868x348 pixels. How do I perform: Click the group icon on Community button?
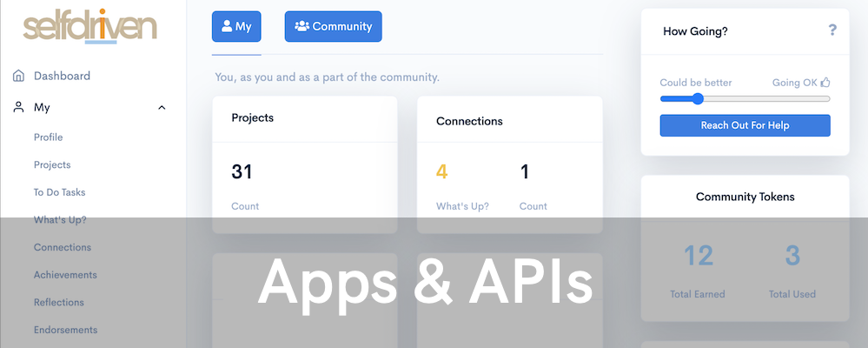pos(301,26)
